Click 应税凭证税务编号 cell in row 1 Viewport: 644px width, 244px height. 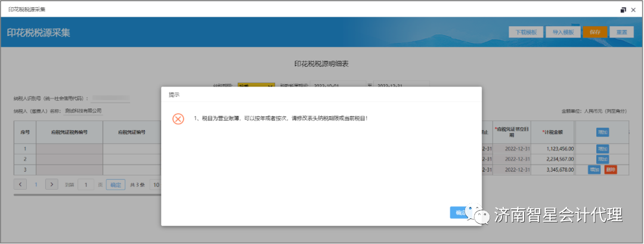click(x=69, y=149)
